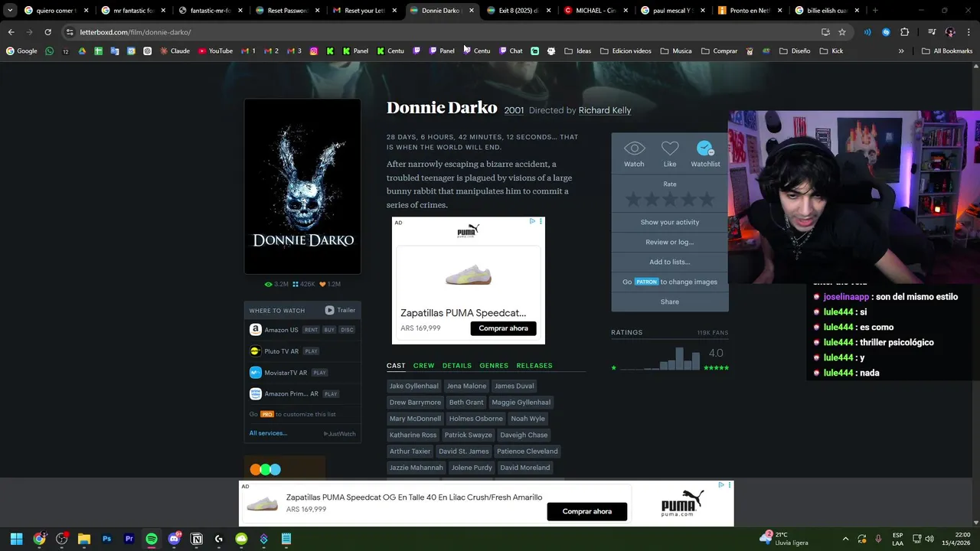The image size is (980, 551).
Task: Open the All Bookmarks folder
Action: tap(947, 51)
